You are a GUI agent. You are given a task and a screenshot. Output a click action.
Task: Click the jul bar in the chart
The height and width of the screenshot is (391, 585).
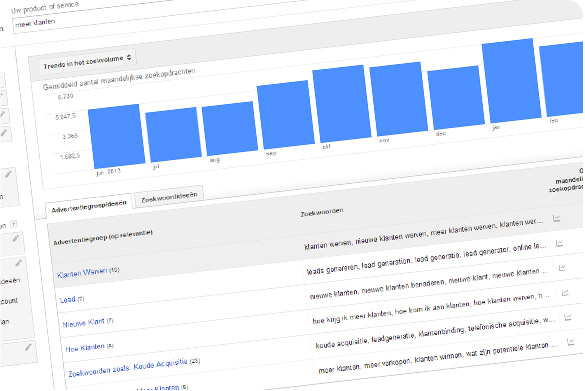click(173, 134)
